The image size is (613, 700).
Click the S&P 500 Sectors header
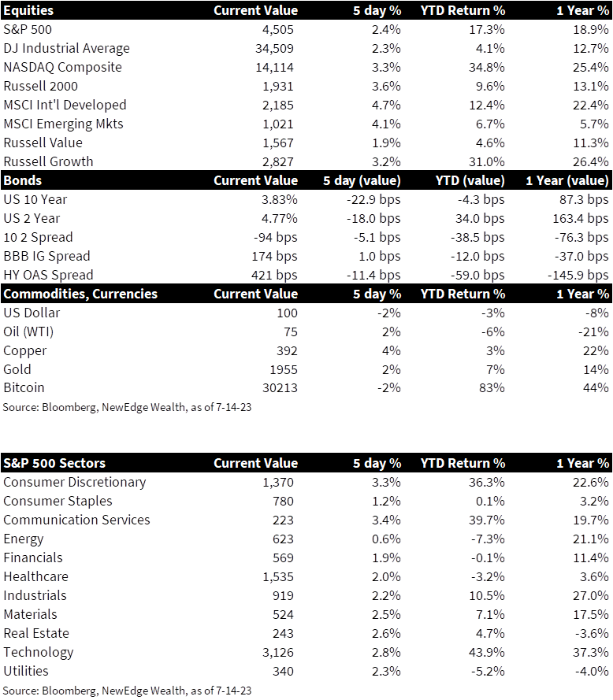(54, 463)
